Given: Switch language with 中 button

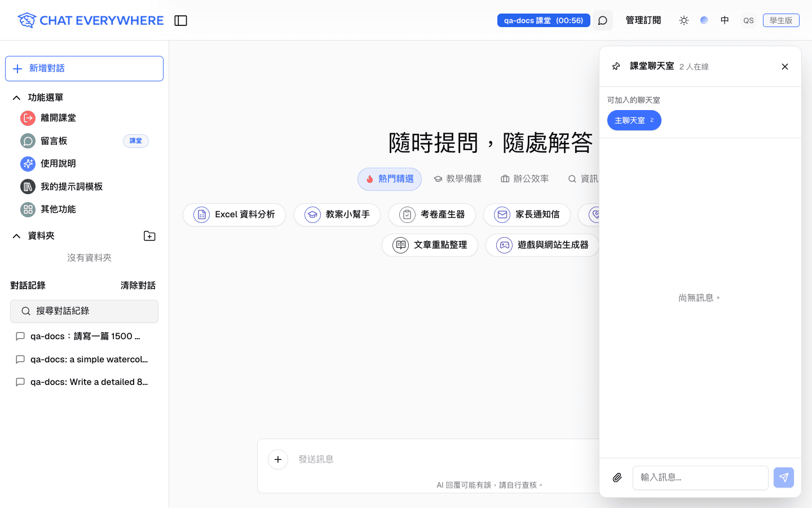Looking at the screenshot, I should pos(725,20).
